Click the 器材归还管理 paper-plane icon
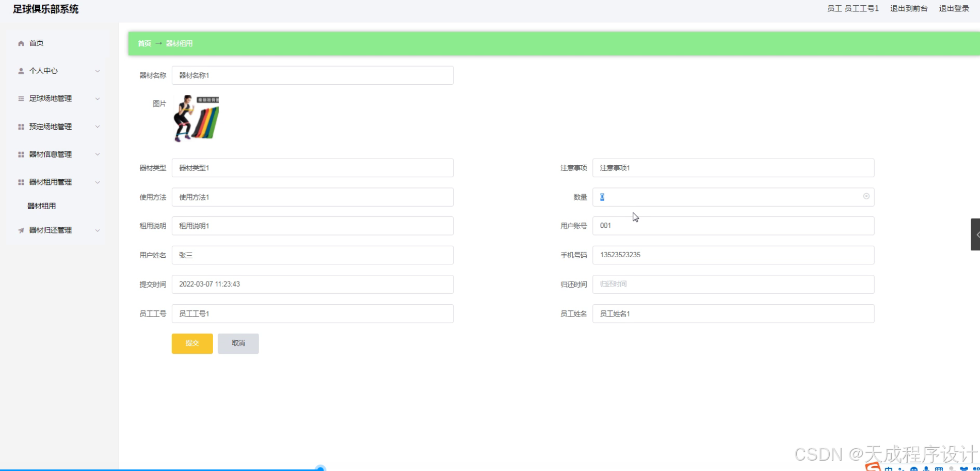Image resolution: width=980 pixels, height=471 pixels. [21, 230]
